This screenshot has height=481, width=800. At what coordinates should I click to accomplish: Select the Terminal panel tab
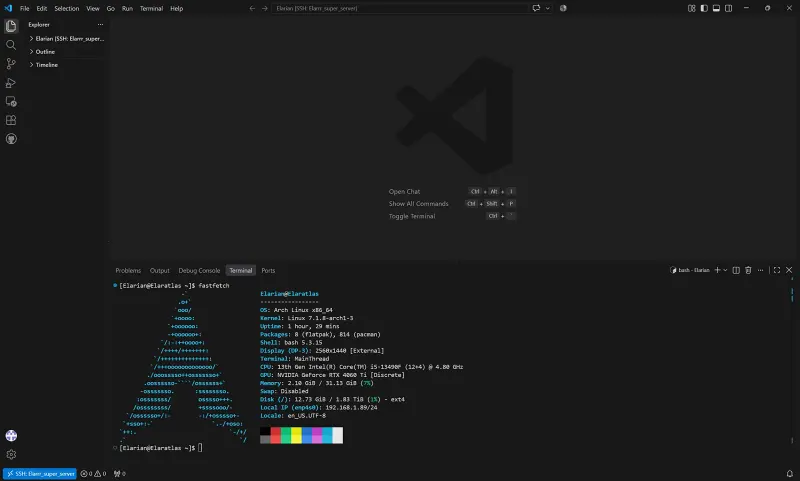coord(241,270)
